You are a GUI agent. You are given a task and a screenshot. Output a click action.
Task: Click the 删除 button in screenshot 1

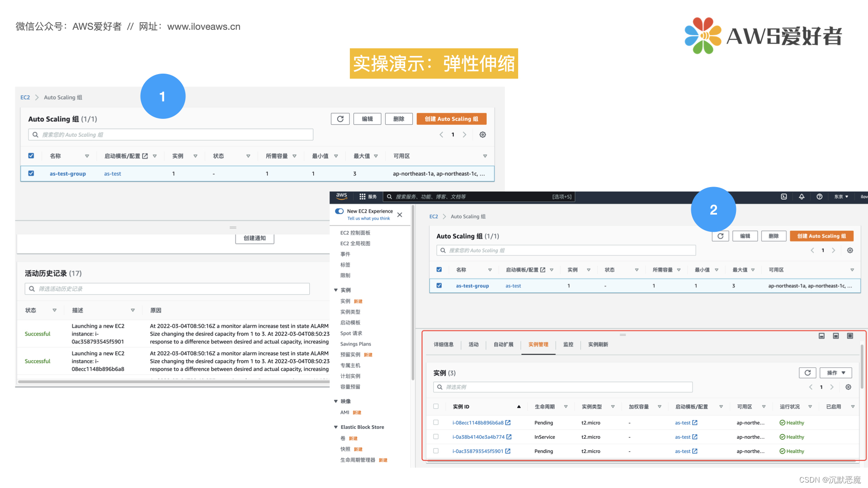tap(399, 119)
